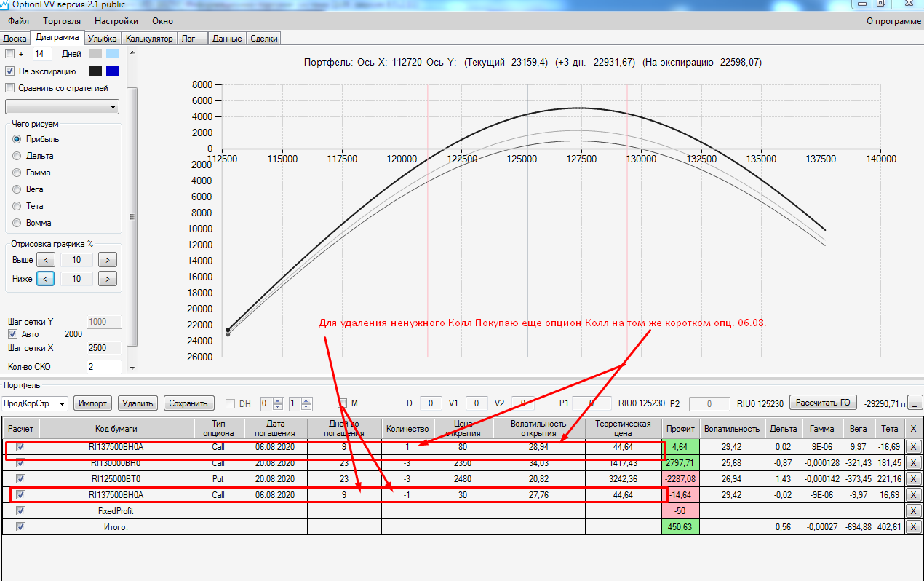Open the Настройки menu
The width and height of the screenshot is (924, 581).
[117, 21]
